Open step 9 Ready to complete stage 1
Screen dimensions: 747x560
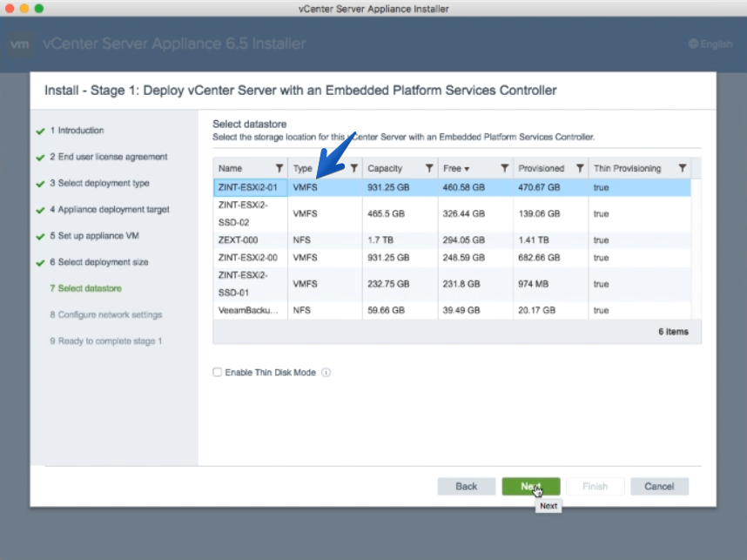[105, 341]
